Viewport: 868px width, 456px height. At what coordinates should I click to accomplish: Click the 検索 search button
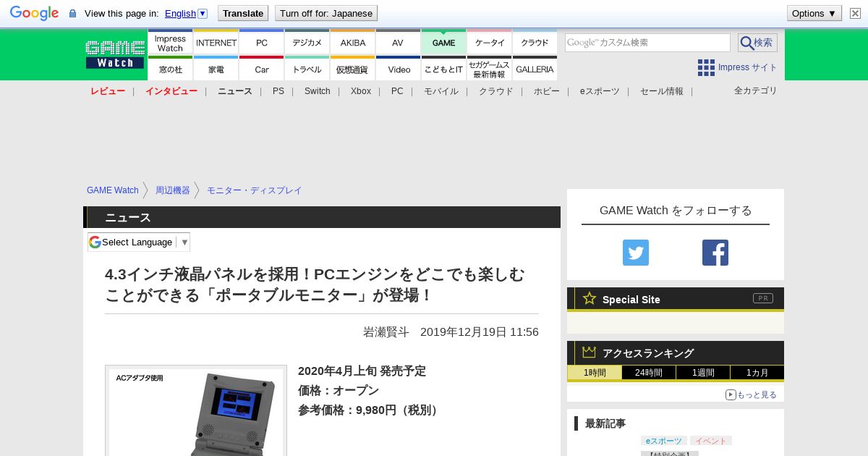coord(757,43)
